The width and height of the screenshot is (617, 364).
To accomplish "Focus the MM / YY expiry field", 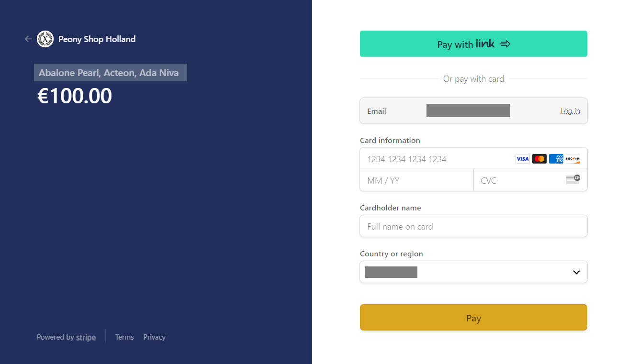I will click(416, 180).
